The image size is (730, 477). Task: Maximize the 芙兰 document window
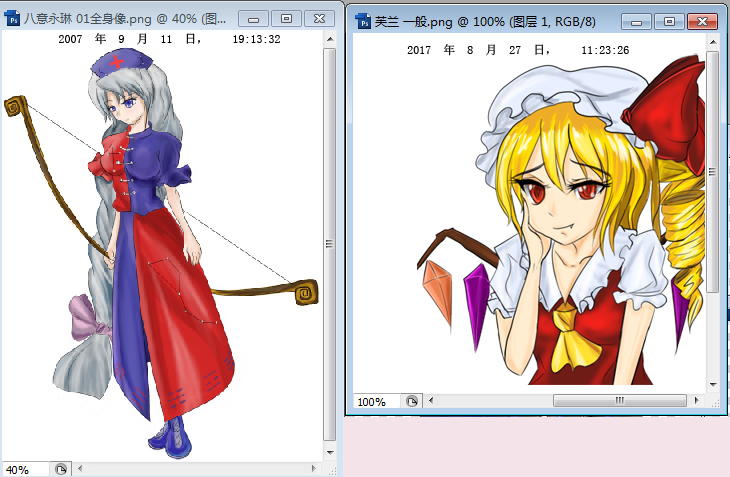pos(669,21)
